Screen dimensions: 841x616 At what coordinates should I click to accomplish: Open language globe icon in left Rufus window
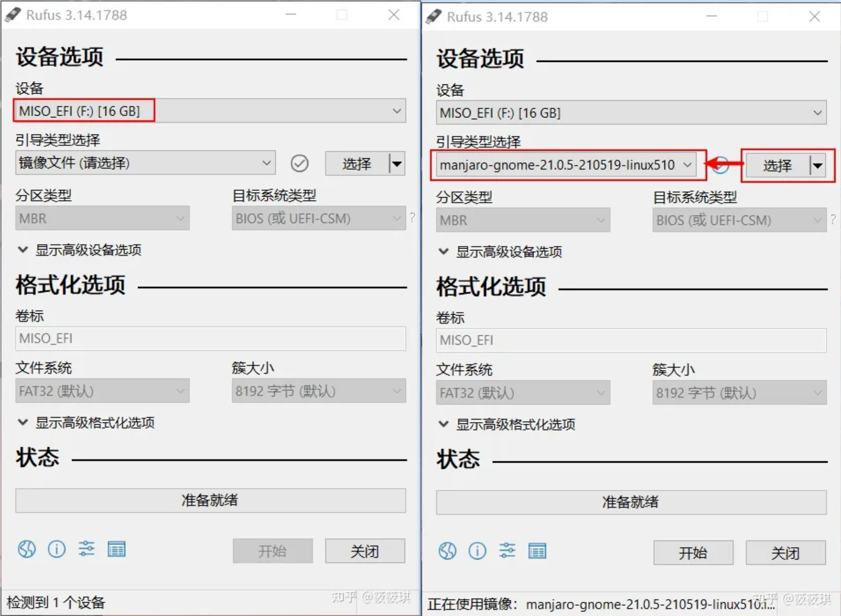tap(27, 549)
